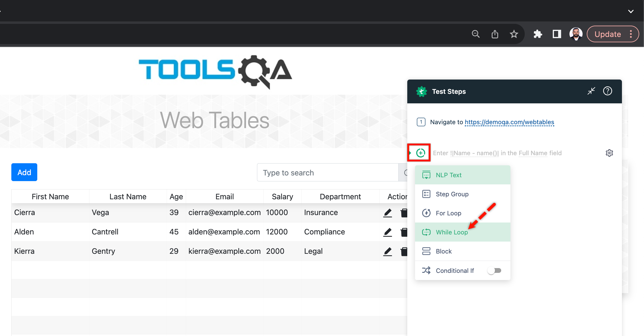Click the share page icon
The image size is (644, 336).
495,34
